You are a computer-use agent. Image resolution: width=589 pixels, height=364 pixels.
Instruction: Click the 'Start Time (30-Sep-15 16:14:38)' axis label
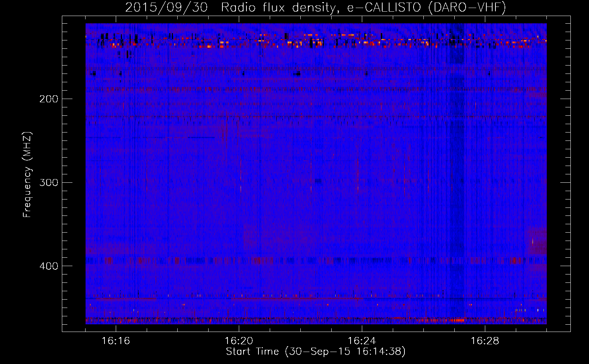(316, 352)
